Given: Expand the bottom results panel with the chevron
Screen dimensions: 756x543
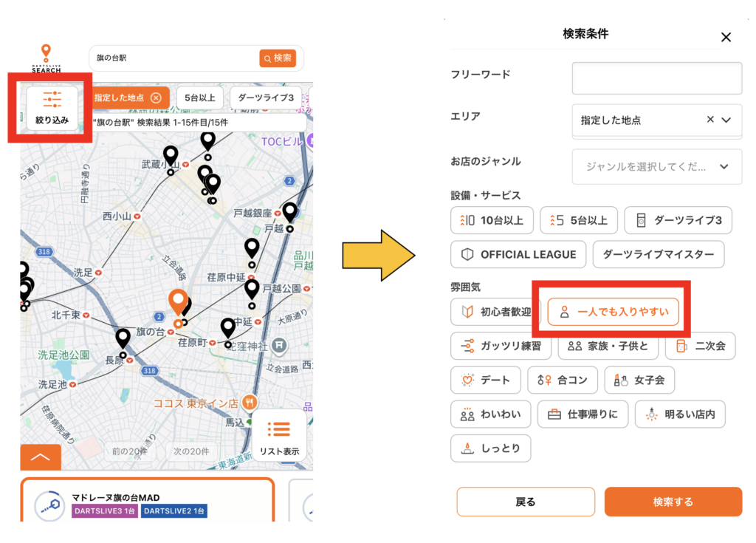Looking at the screenshot, I should point(41,457).
